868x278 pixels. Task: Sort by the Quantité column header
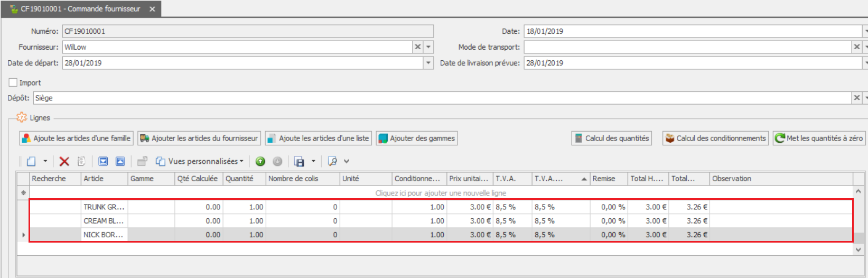click(x=244, y=179)
